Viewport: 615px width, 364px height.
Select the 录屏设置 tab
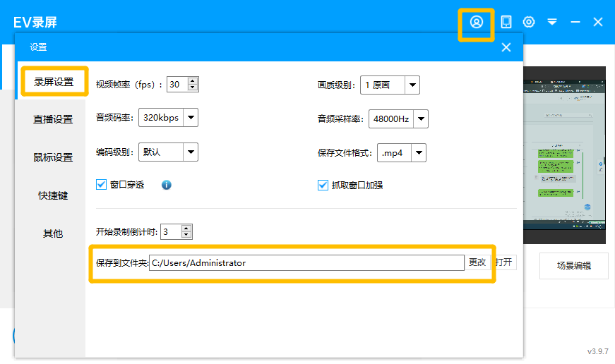(54, 82)
